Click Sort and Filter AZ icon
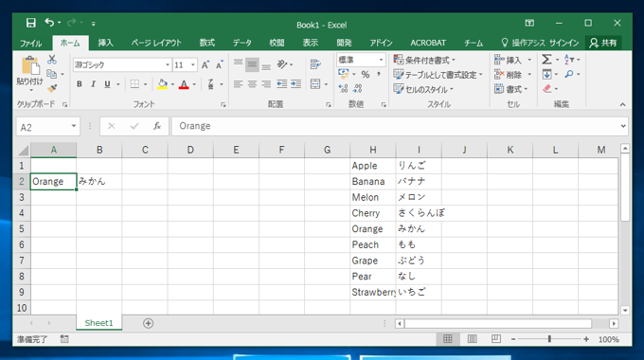The width and height of the screenshot is (644, 360). pos(569,60)
